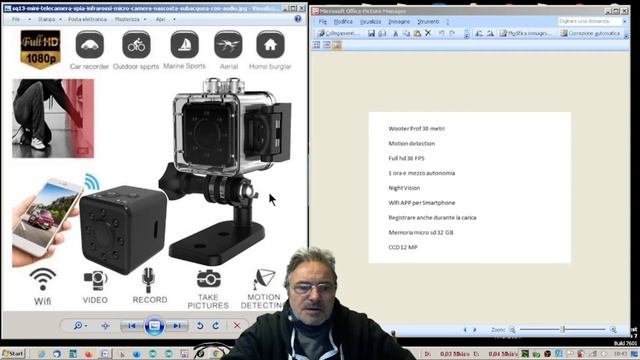Click the previous picture arrow in Picture Manager

point(465,329)
